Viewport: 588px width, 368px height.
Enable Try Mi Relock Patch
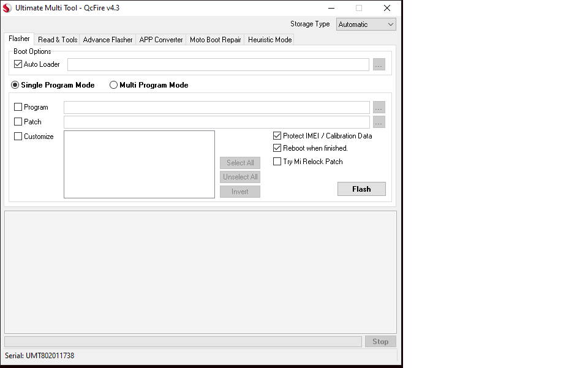pyautogui.click(x=277, y=162)
